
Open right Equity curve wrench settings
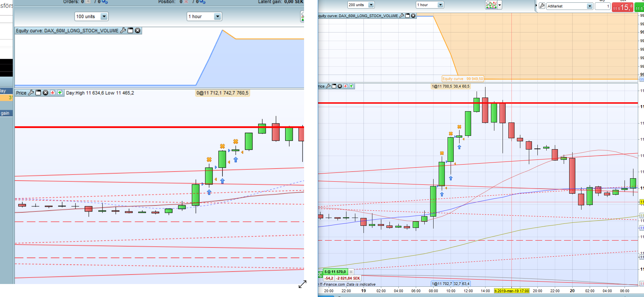(x=402, y=16)
